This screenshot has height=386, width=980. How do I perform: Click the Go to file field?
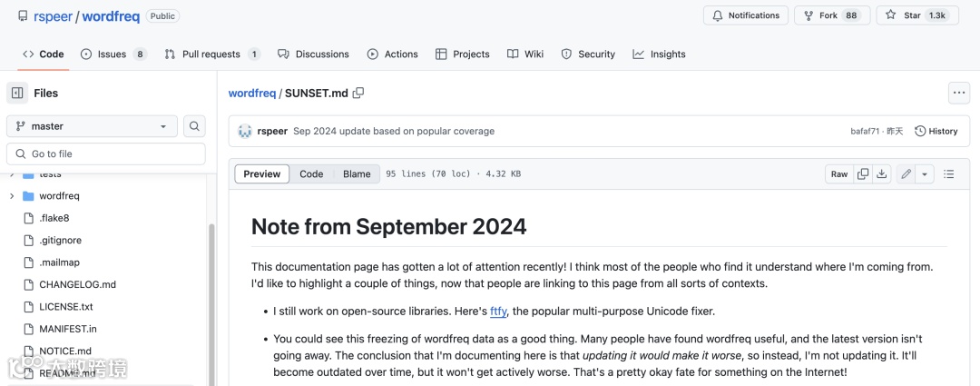coord(106,153)
